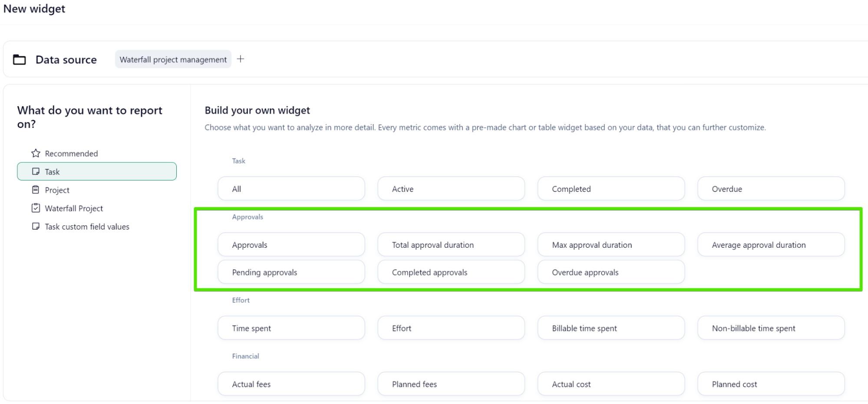Click the Task note icon in sidebar
Image resolution: width=868 pixels, height=404 pixels.
tap(36, 171)
